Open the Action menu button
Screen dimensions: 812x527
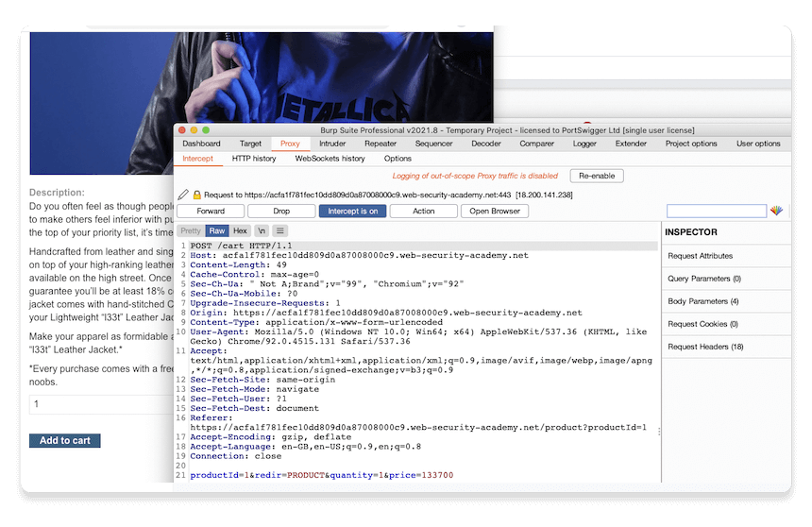point(424,211)
